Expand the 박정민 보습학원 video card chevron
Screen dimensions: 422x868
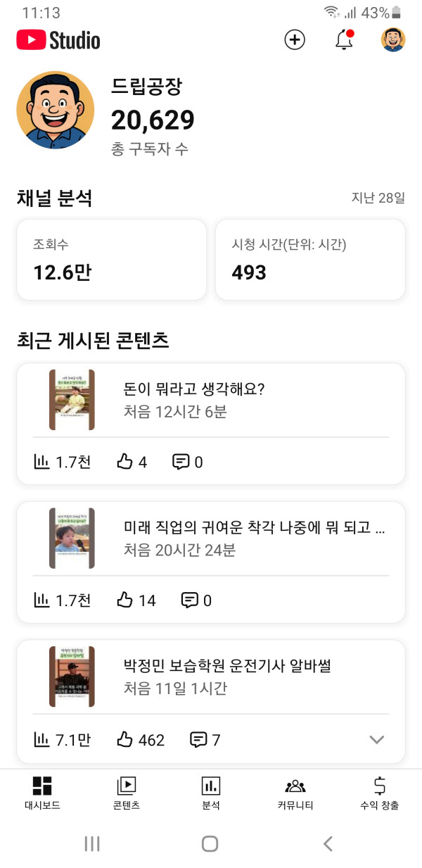[x=377, y=740]
